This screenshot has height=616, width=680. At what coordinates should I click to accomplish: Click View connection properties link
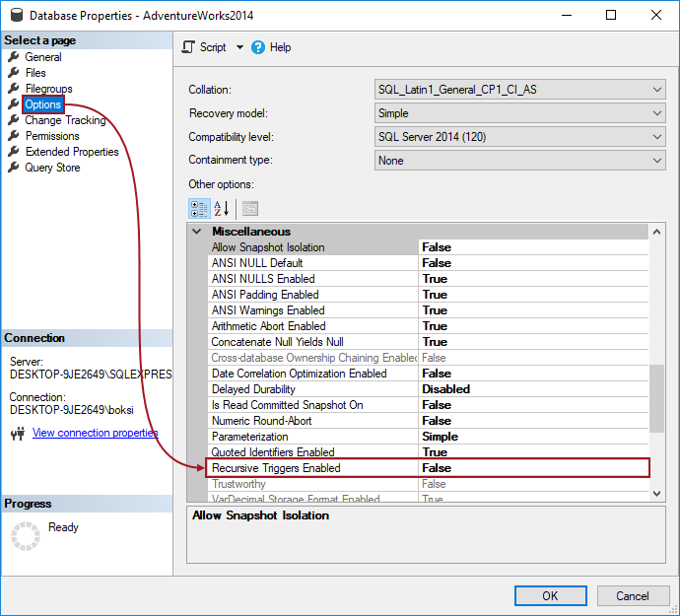pyautogui.click(x=95, y=433)
